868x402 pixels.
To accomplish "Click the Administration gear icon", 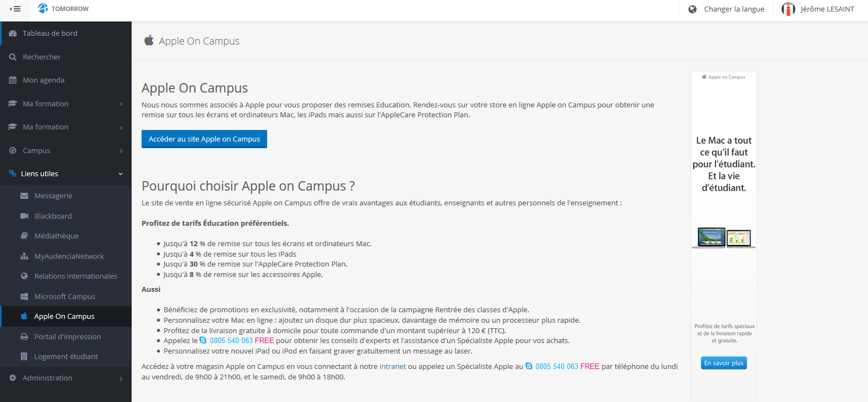I will 13,378.
